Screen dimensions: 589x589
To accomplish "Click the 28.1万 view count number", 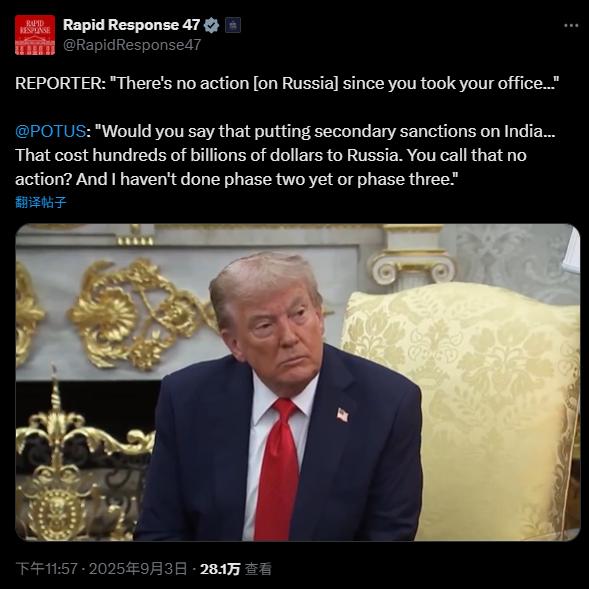I will click(x=220, y=569).
